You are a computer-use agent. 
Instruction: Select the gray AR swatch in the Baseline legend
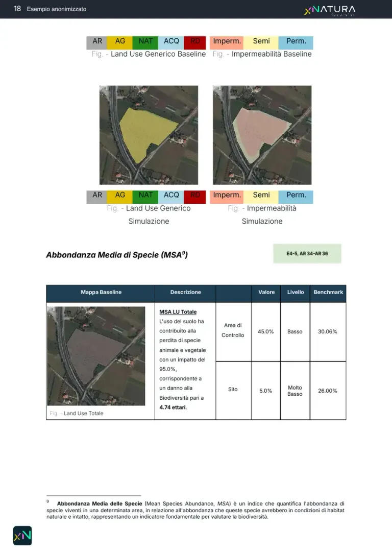coord(97,43)
